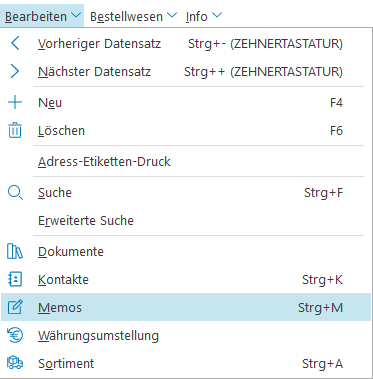Click the Strg+F shortcut label for Suche

click(x=323, y=193)
